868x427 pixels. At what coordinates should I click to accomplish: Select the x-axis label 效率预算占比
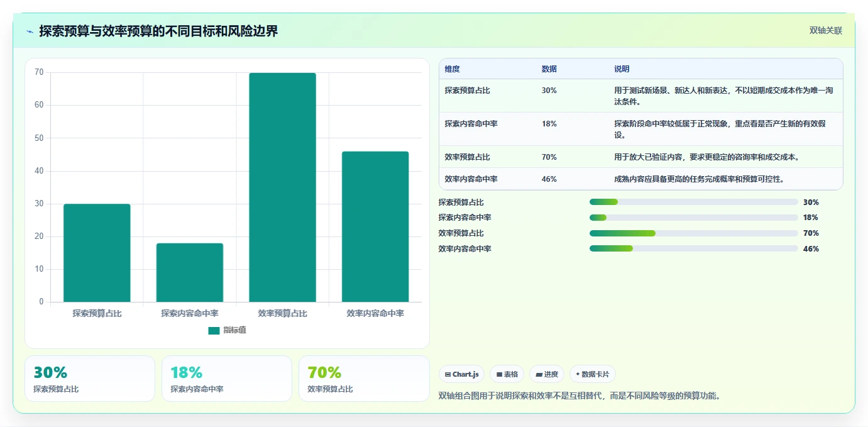point(282,313)
